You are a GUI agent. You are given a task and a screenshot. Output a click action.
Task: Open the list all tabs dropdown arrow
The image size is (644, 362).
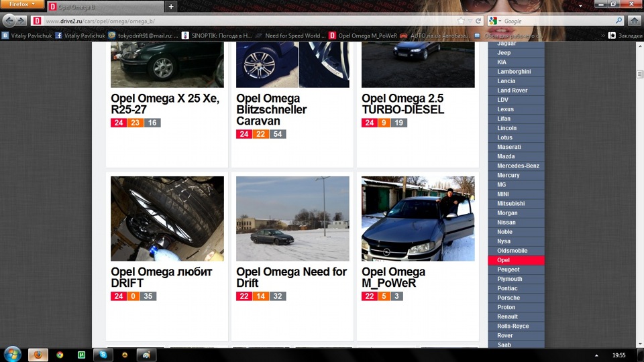[580, 6]
